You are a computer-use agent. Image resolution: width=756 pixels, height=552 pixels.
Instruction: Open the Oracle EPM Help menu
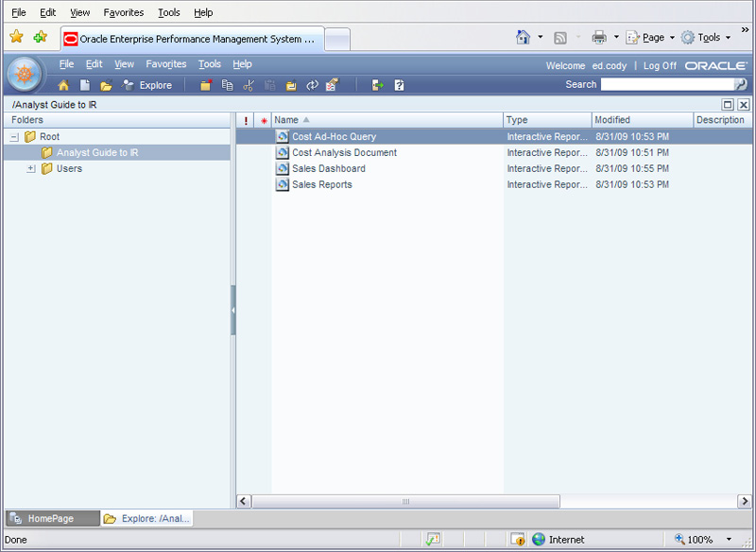(x=242, y=64)
